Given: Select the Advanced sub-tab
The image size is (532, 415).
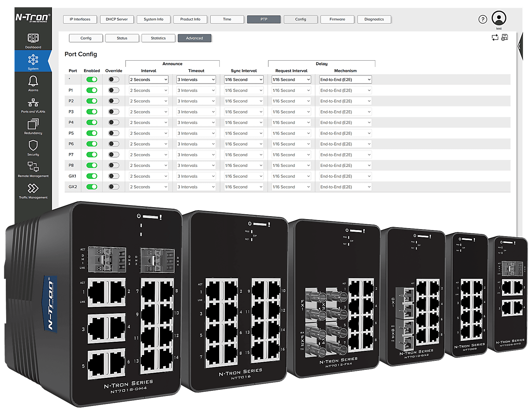Looking at the screenshot, I should tap(194, 38).
